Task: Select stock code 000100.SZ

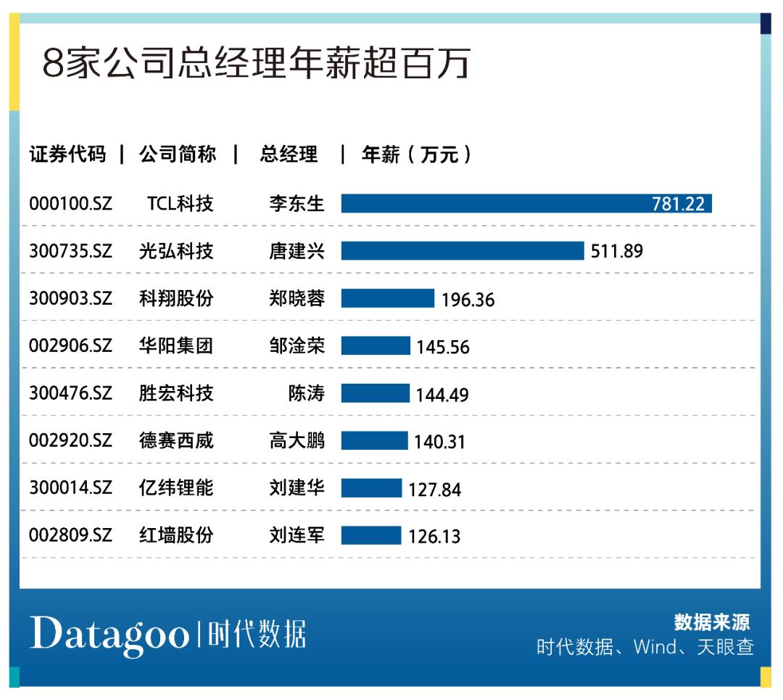Action: (x=71, y=203)
